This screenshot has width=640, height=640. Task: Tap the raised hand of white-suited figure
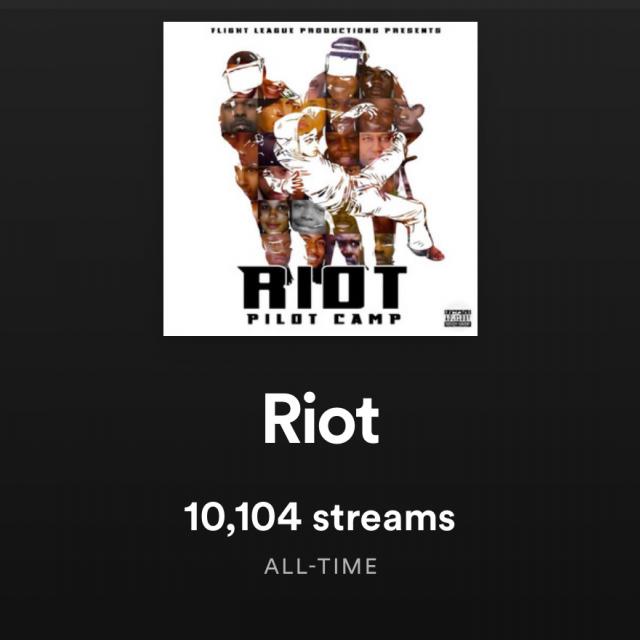point(364,109)
